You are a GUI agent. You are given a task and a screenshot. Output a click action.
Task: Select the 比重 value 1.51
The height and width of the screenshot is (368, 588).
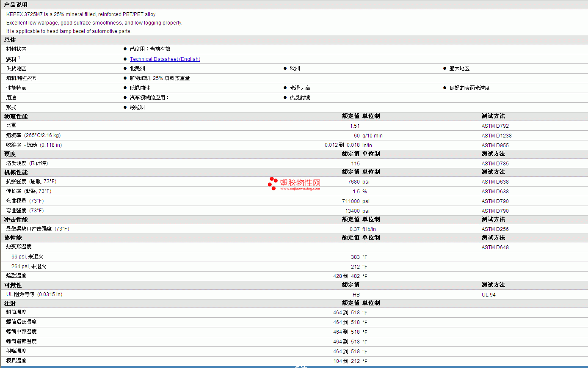(355, 126)
